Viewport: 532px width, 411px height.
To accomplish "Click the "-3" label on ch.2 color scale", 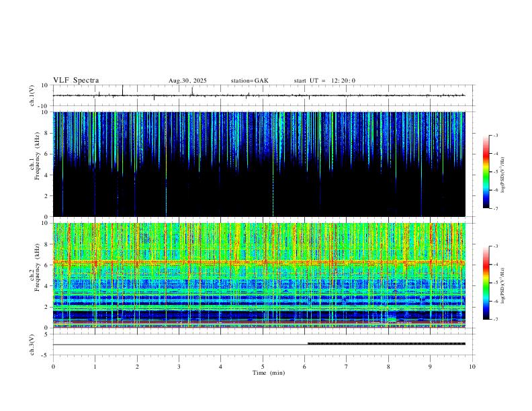I will pos(495,246).
